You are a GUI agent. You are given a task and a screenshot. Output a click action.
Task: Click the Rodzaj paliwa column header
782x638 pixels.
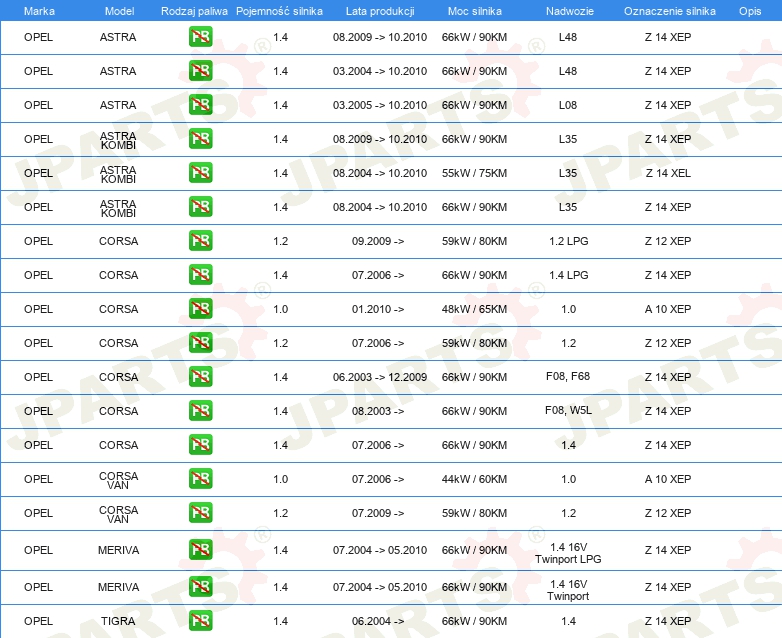(194, 11)
